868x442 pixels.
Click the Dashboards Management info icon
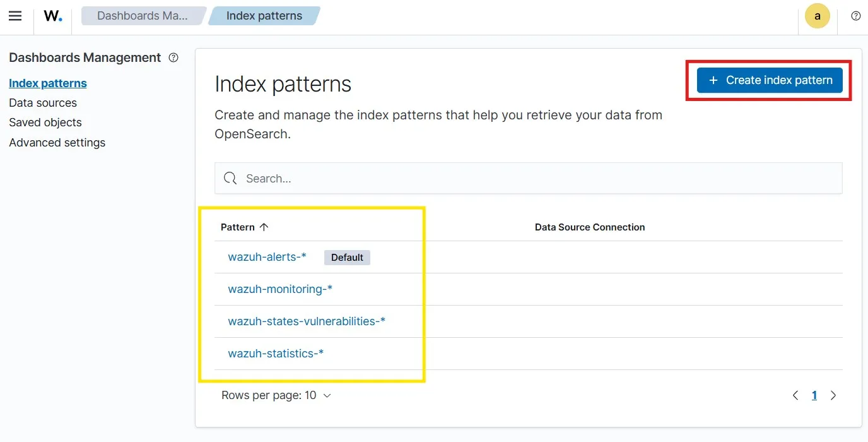pos(173,57)
